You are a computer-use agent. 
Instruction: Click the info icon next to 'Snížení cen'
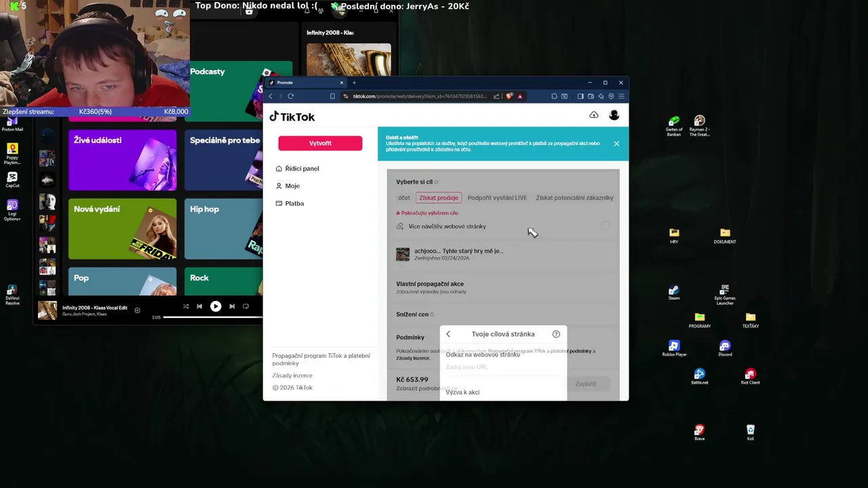click(x=432, y=314)
